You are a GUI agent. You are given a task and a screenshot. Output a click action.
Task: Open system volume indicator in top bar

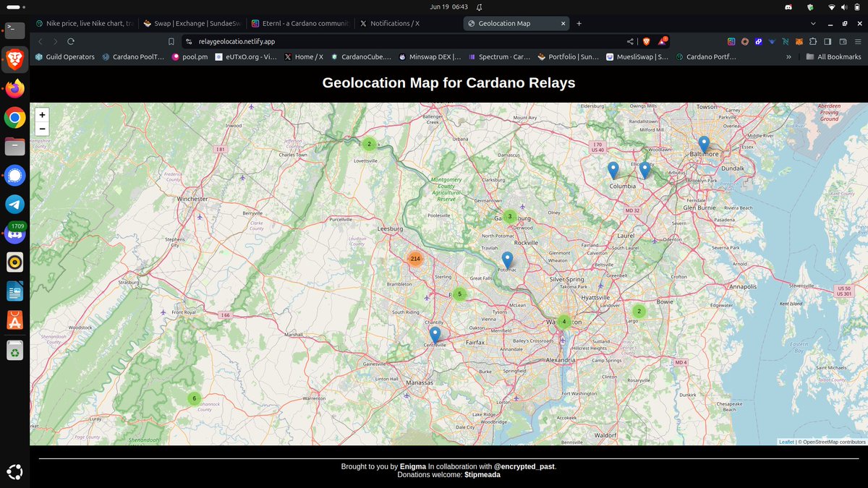point(843,7)
